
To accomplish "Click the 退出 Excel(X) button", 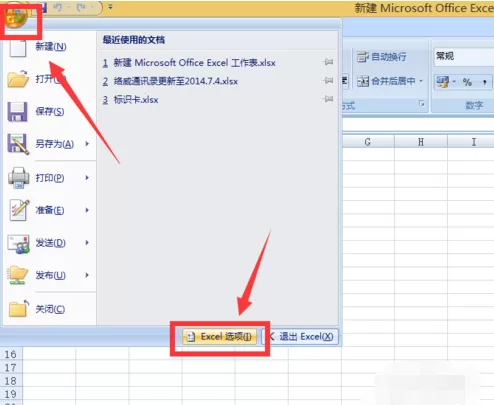I will pos(301,337).
